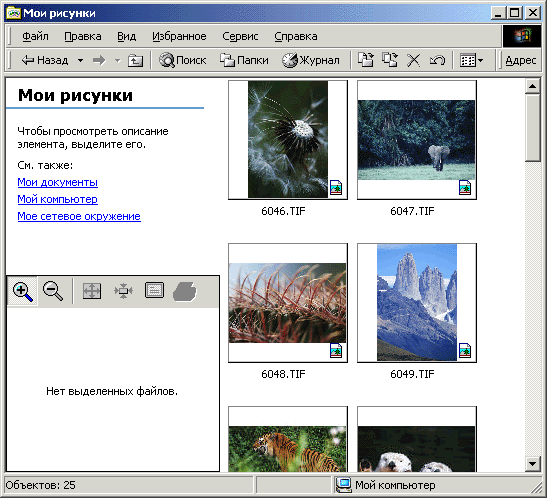547x498 pixels.
Task: Click the Delete X toolbar icon
Action: (413, 60)
